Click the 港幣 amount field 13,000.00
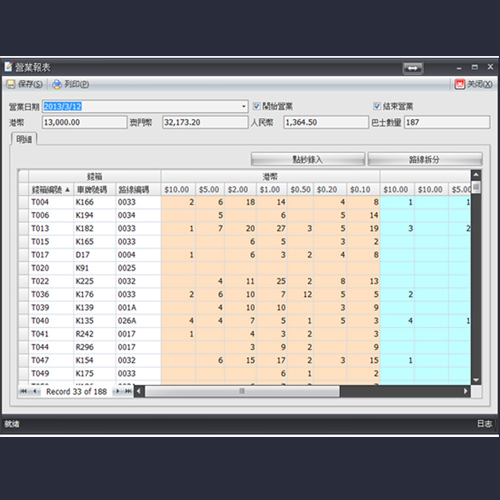The height and width of the screenshot is (500, 500). click(x=85, y=122)
